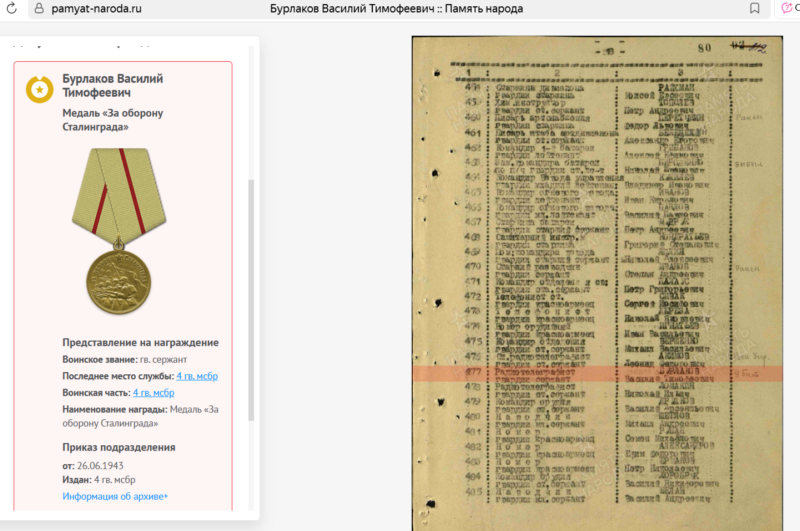The height and width of the screenshot is (531, 800).
Task: Reload the page with the refresh icon
Action: [x=11, y=8]
